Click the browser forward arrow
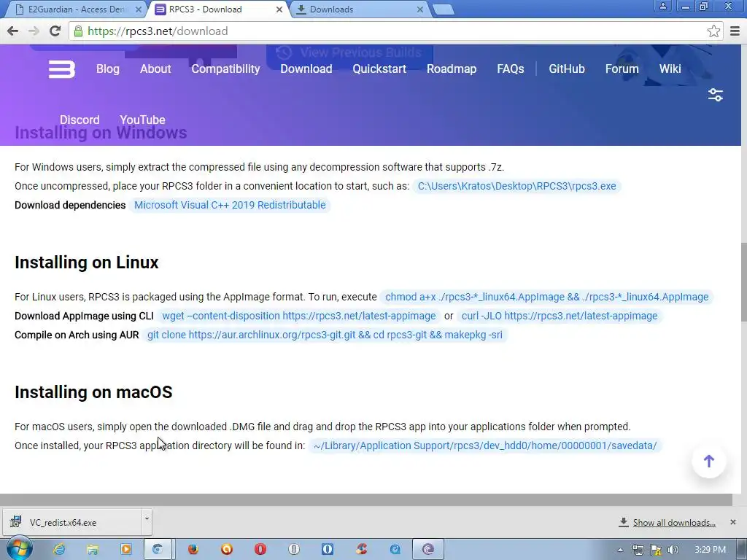The image size is (747, 560). 34,31
